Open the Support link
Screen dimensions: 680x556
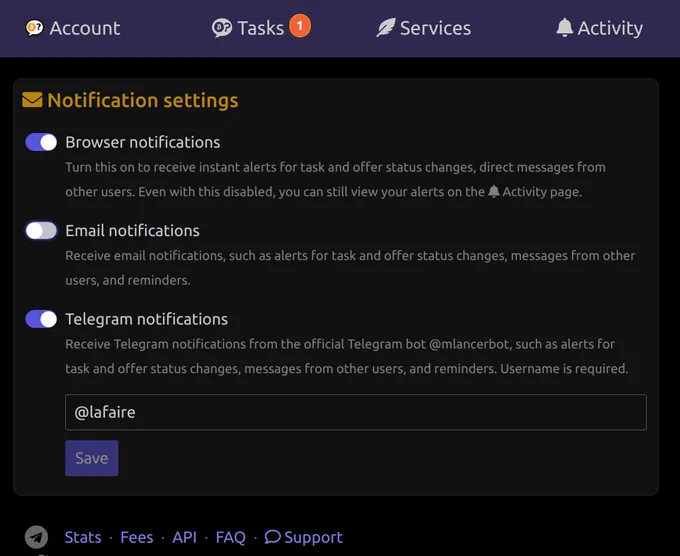[x=304, y=537]
